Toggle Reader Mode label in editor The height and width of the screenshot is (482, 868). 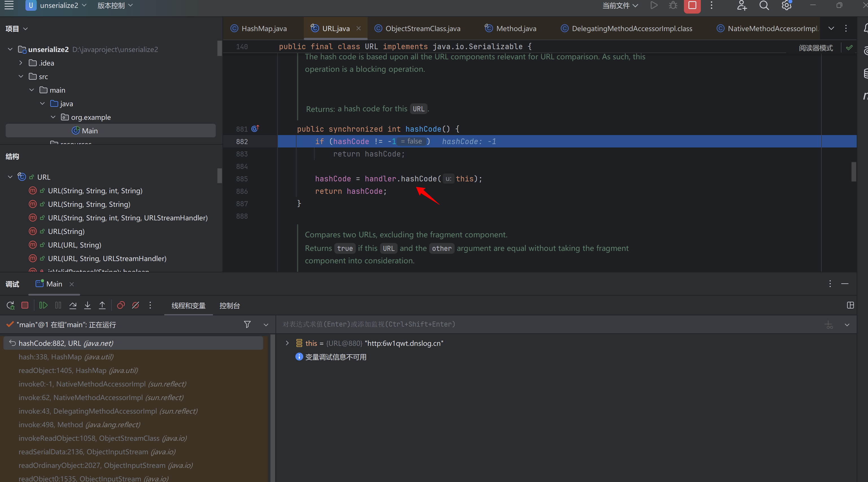(x=815, y=48)
